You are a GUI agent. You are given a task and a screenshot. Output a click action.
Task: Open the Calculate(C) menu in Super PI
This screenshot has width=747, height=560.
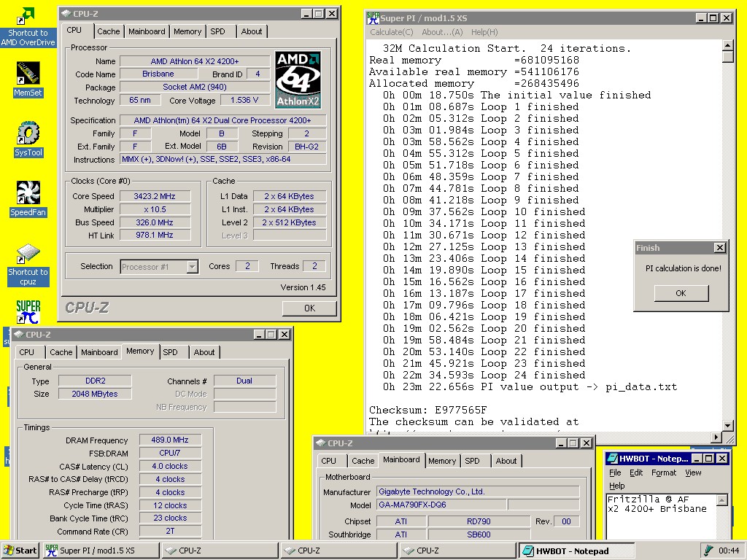coord(392,32)
